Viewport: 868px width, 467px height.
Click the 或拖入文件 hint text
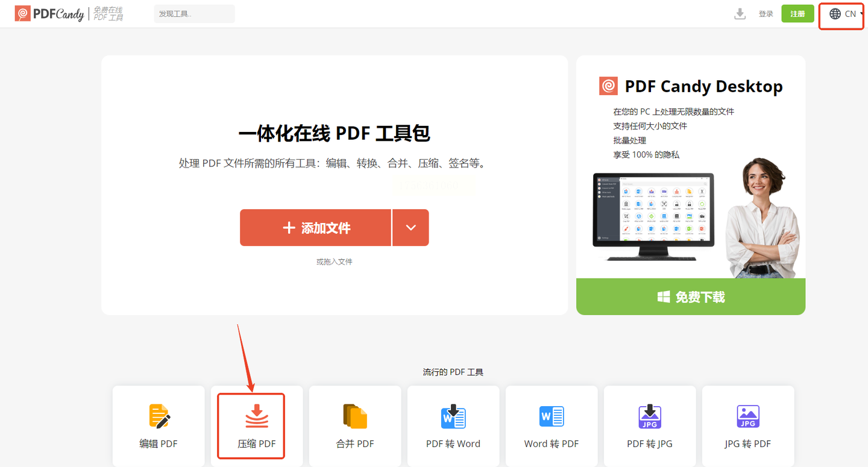point(335,262)
